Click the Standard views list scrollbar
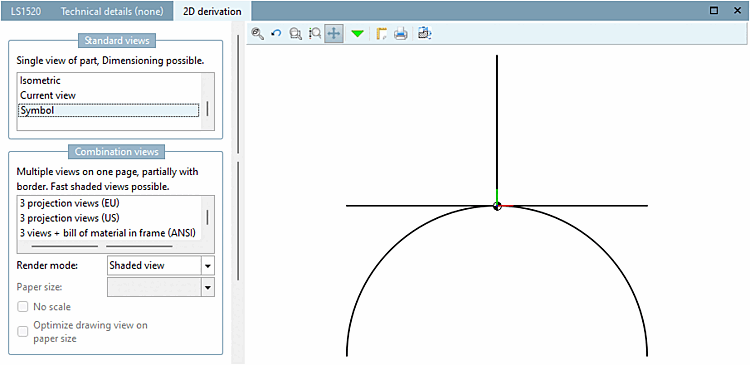Viewport: 750px width, 365px height. 207,101
